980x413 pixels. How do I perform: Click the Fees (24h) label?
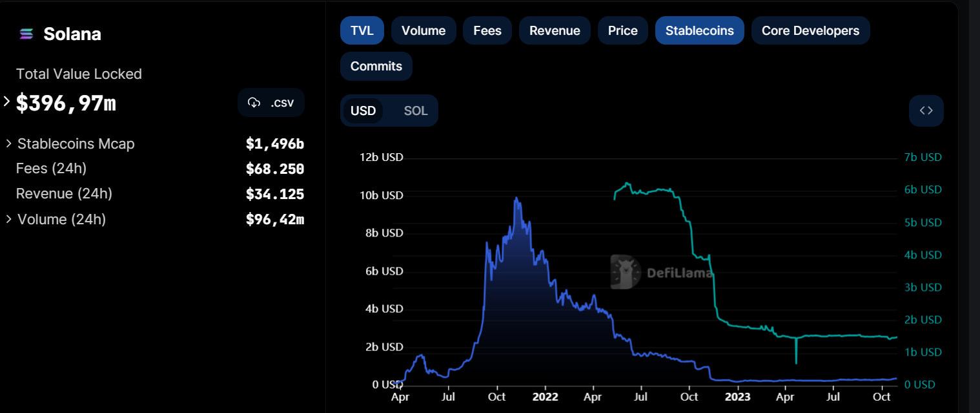pyautogui.click(x=51, y=168)
